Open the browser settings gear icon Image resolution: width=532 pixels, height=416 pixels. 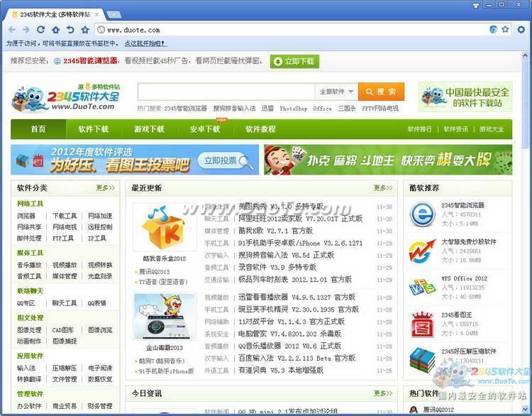(521, 30)
